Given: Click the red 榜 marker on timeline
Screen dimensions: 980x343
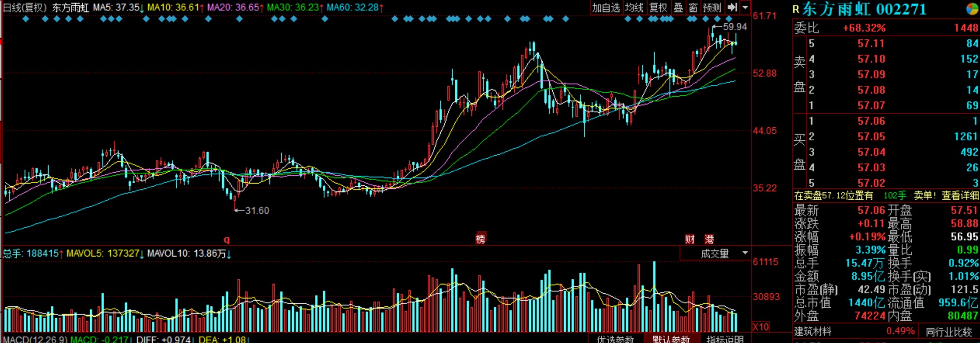Looking at the screenshot, I should [481, 239].
